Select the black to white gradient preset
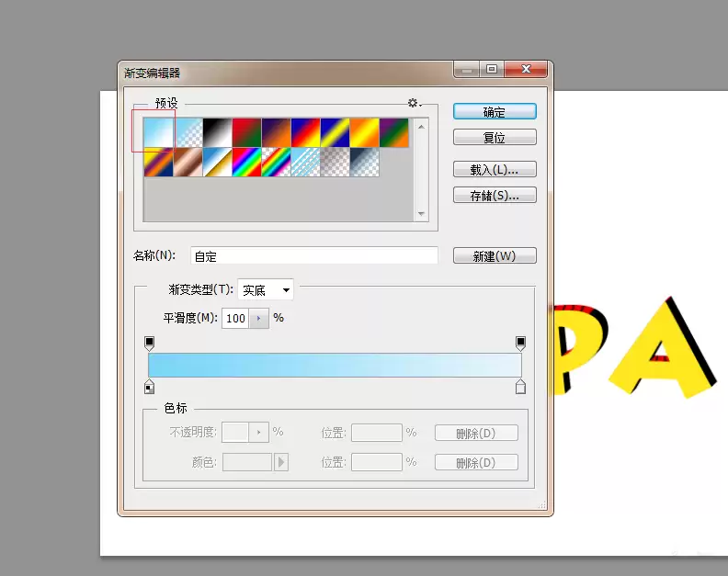The width and height of the screenshot is (728, 576). [217, 132]
